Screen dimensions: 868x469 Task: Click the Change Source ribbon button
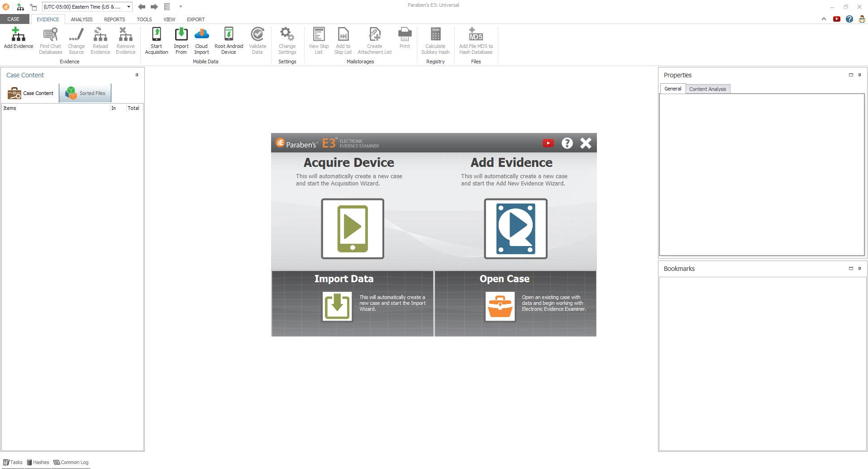76,41
